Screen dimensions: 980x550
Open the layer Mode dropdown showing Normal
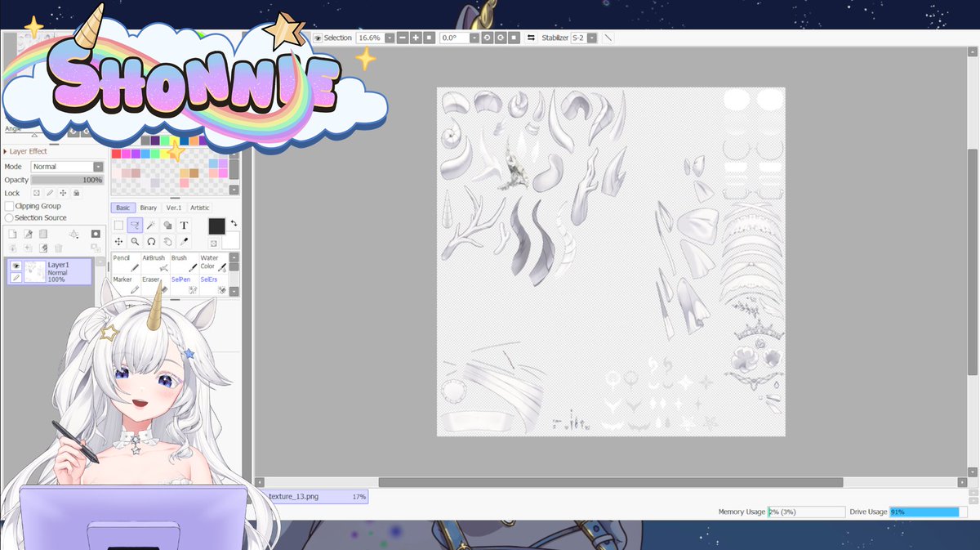coord(65,166)
